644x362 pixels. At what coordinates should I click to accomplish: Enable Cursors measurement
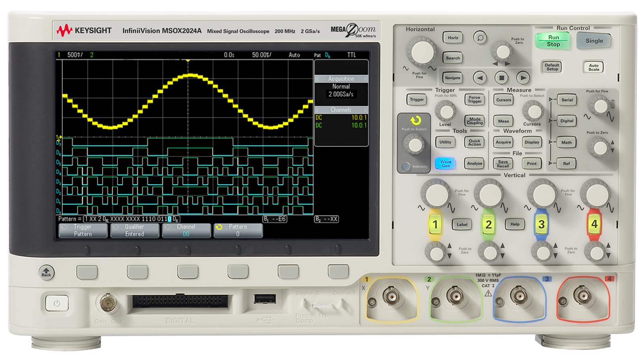click(x=503, y=100)
